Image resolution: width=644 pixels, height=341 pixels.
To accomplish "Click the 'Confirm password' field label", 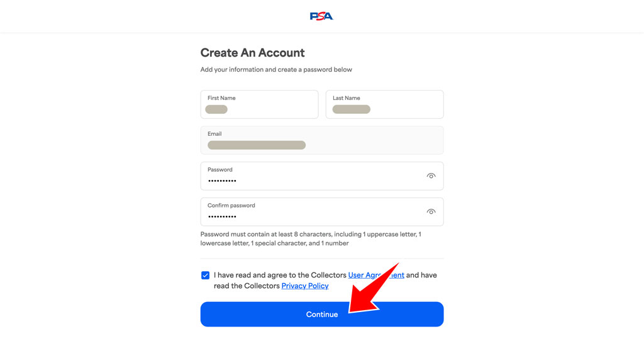I will point(231,206).
